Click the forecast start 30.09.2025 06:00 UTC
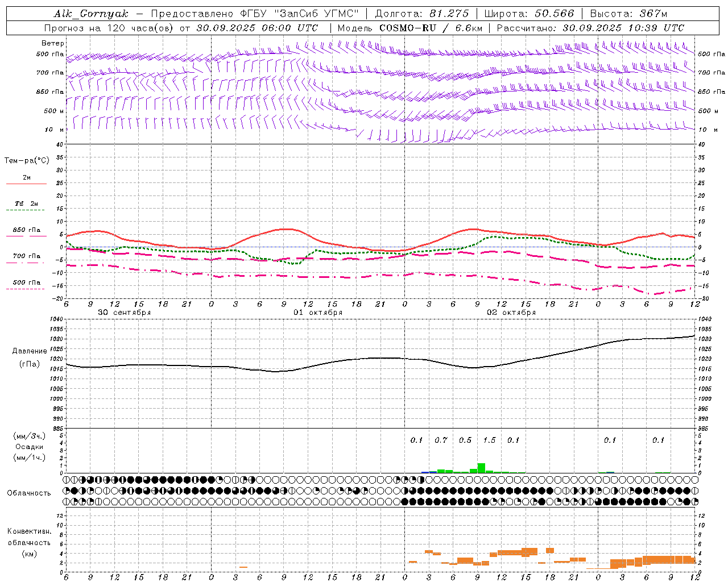Screen dimensions: 728x582 [257, 28]
